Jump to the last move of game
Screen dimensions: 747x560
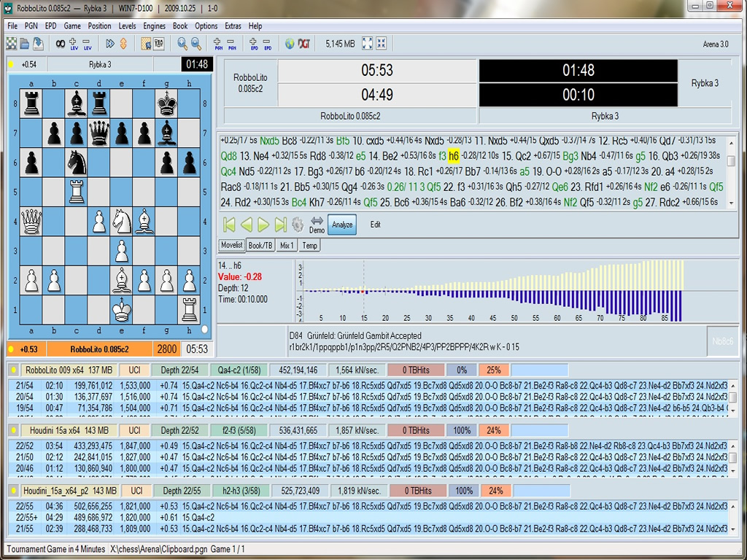[x=281, y=225]
